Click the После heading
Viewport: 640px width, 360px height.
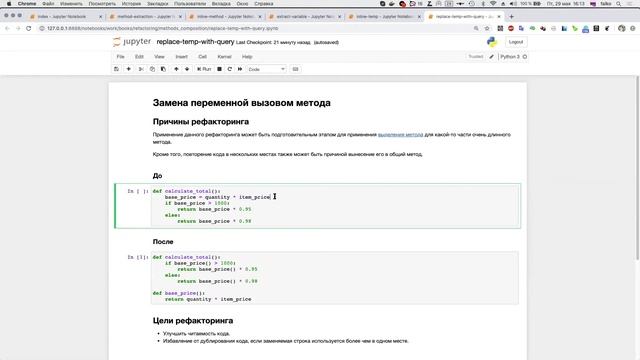click(163, 242)
